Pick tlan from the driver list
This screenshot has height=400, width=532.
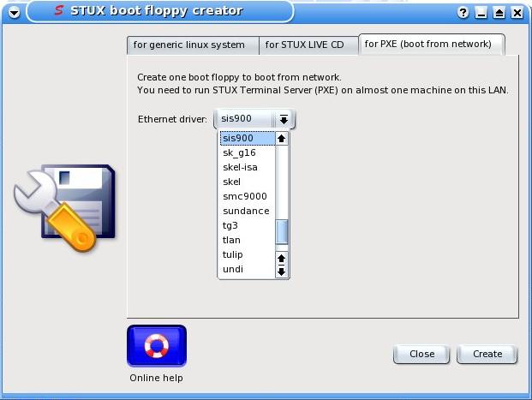pyautogui.click(x=248, y=240)
